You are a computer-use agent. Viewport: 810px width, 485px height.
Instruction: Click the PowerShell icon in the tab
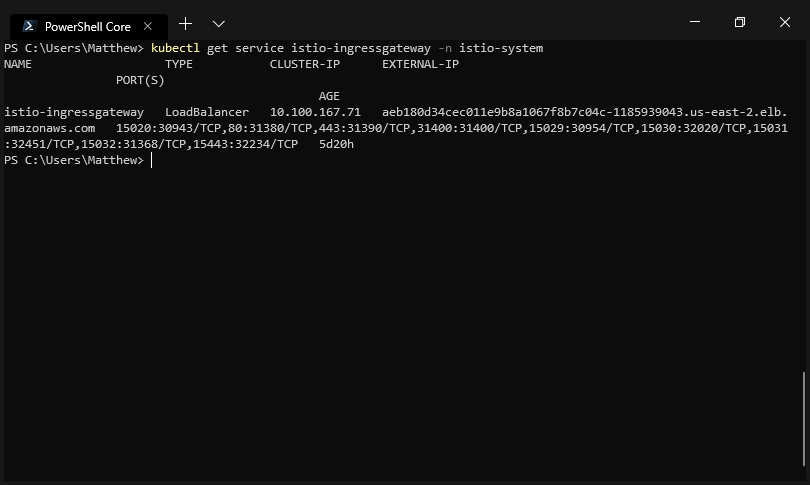coord(29,26)
